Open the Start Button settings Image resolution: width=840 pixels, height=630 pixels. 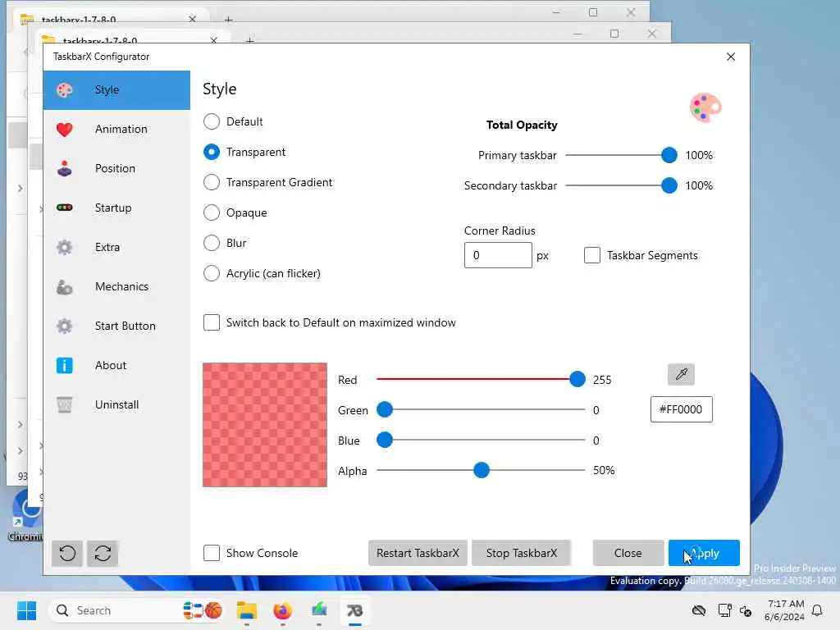(x=116, y=326)
